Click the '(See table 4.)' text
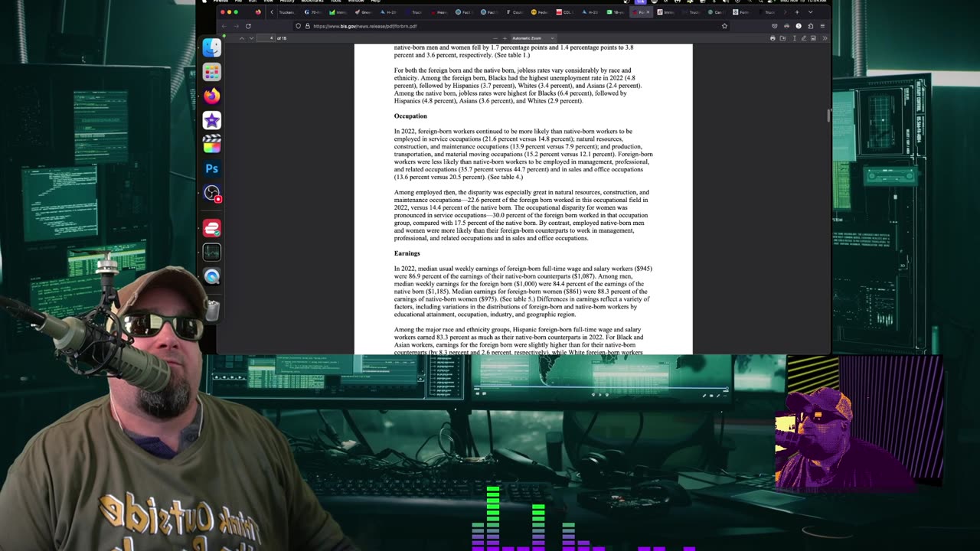 click(505, 177)
